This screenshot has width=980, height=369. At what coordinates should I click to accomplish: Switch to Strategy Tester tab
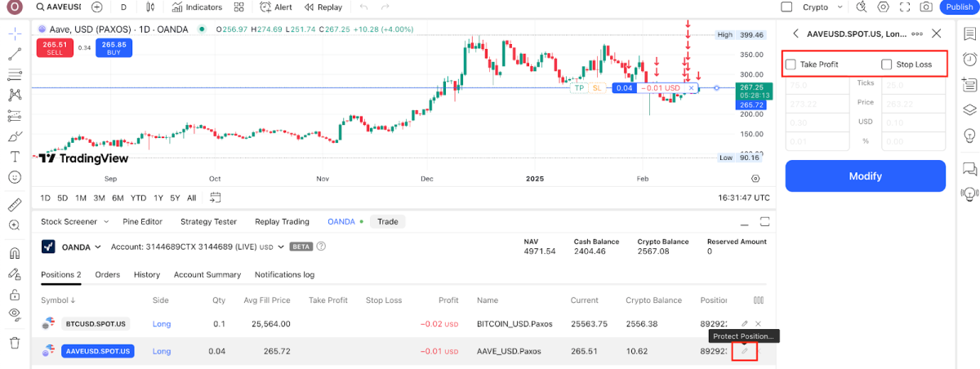[x=208, y=221]
